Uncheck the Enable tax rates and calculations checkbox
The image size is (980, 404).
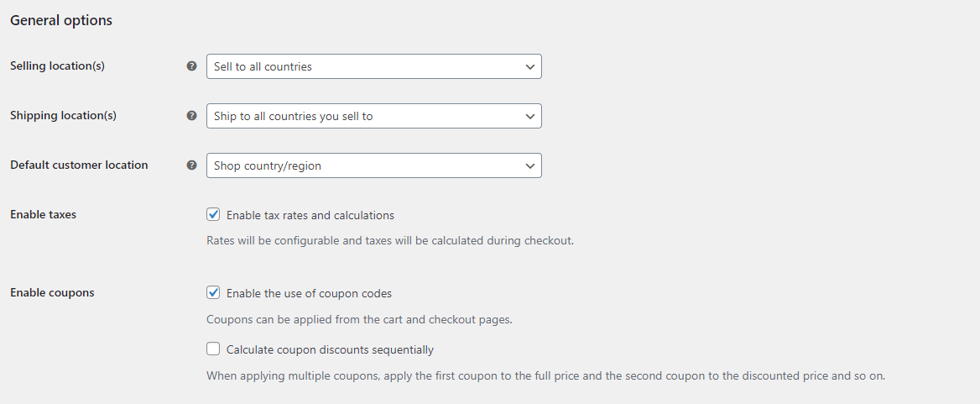pos(213,214)
